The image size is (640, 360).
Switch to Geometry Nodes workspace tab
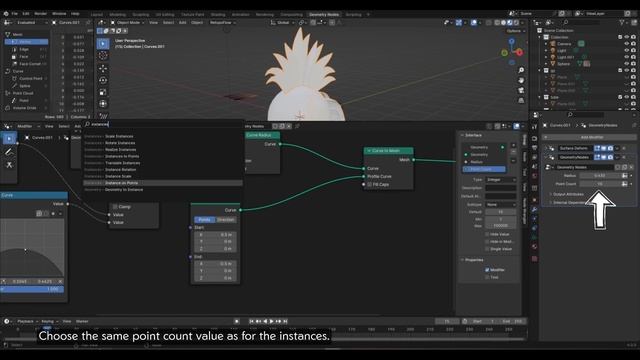(x=324, y=15)
